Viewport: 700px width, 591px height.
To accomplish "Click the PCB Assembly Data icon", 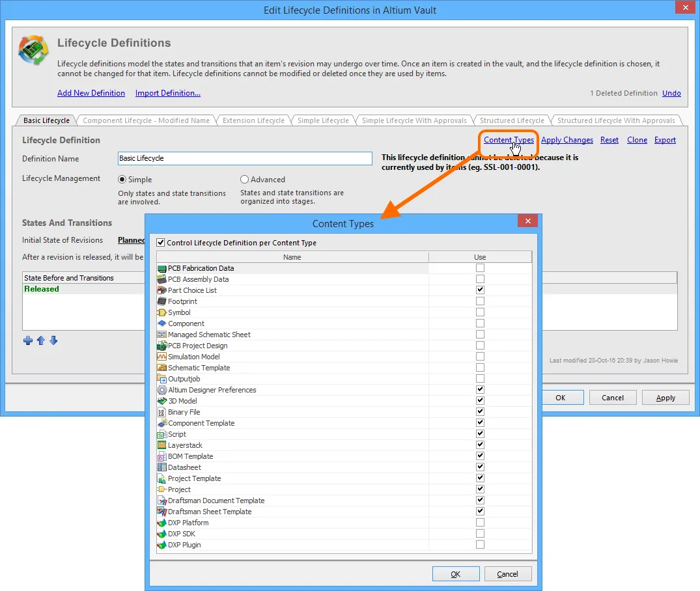I will (162, 279).
